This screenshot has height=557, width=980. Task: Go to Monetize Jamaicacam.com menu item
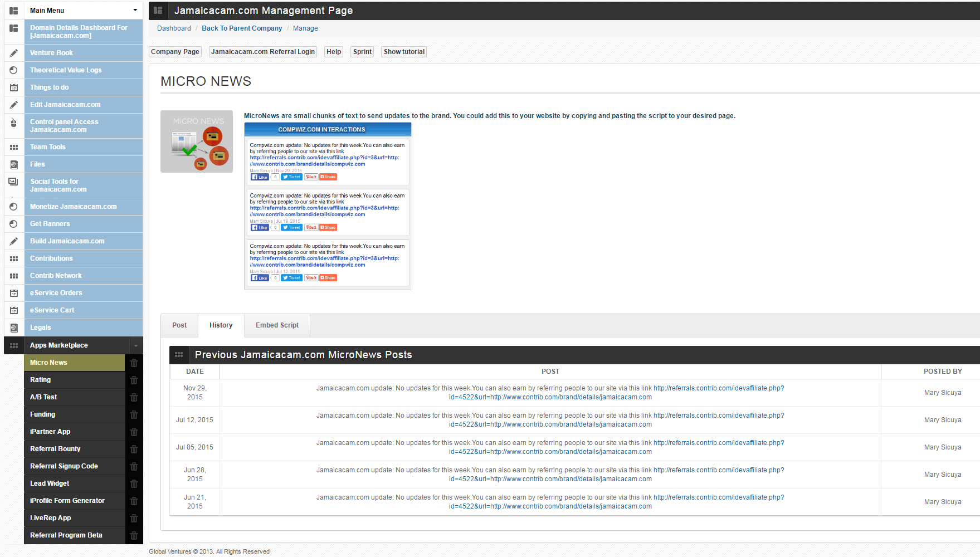(x=84, y=207)
